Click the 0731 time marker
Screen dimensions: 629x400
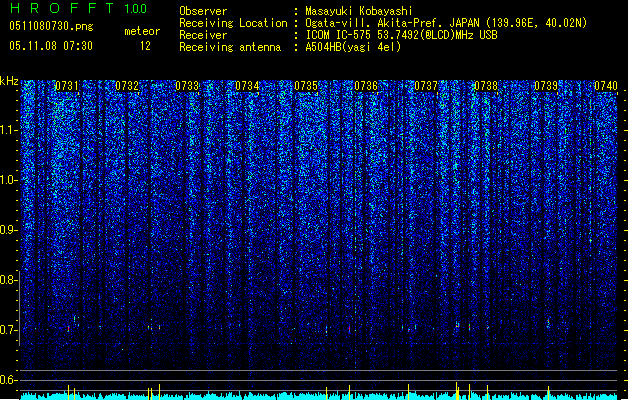pos(67,86)
